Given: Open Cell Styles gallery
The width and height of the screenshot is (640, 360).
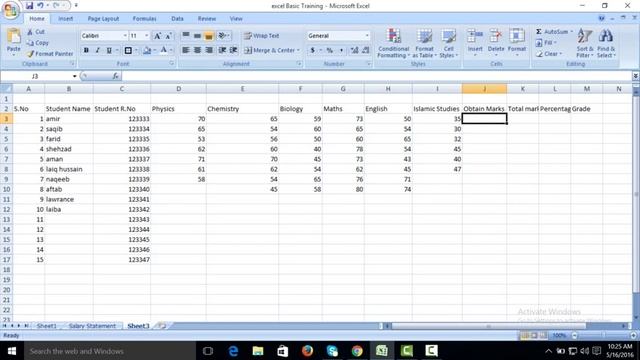Looking at the screenshot, I should click(x=448, y=43).
